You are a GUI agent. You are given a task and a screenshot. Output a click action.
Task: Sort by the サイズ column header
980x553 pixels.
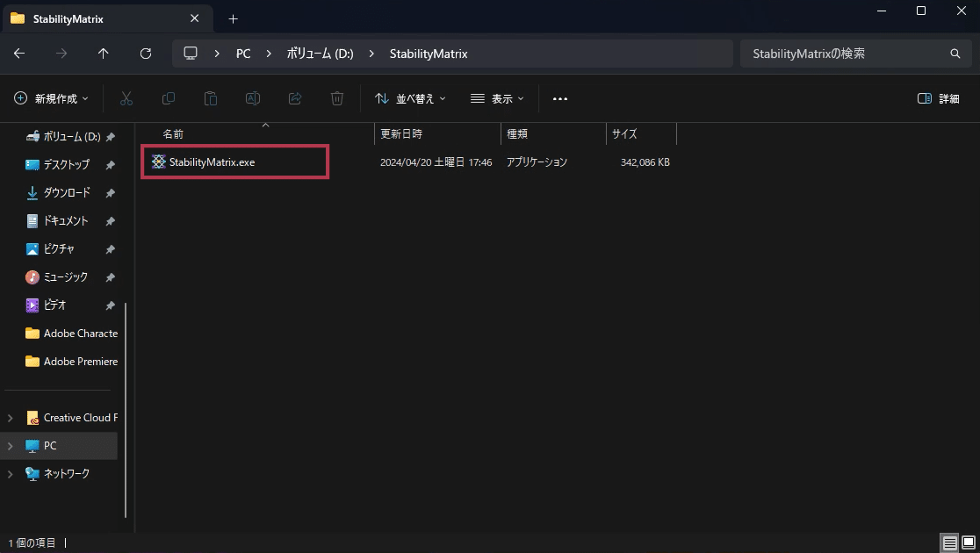click(x=624, y=133)
